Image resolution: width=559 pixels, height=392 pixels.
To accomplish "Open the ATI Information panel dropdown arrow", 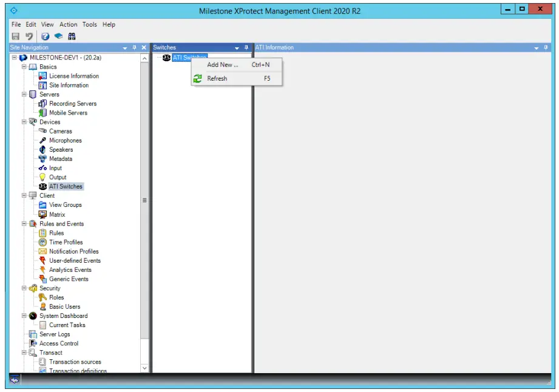I will [536, 48].
